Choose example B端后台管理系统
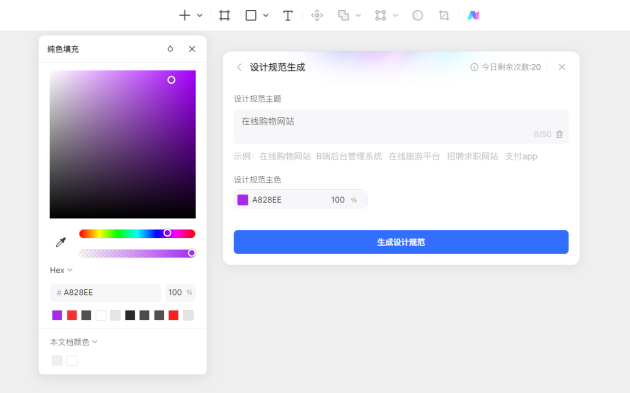 349,156
